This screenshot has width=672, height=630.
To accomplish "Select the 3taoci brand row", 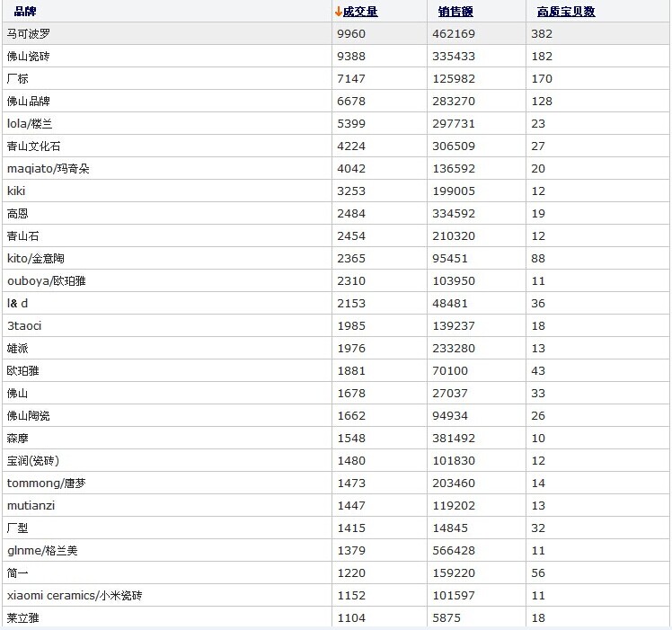I will 24,326.
